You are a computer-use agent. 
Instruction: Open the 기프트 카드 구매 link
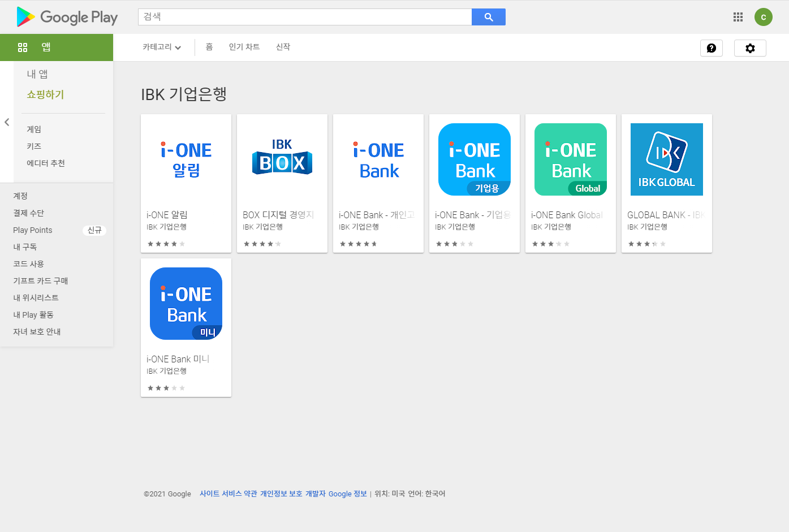(x=41, y=281)
